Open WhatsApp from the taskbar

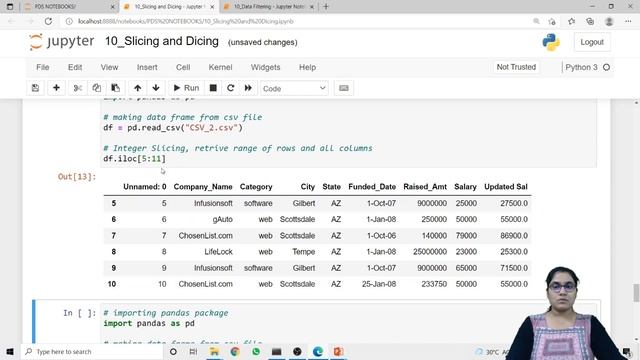[256, 351]
